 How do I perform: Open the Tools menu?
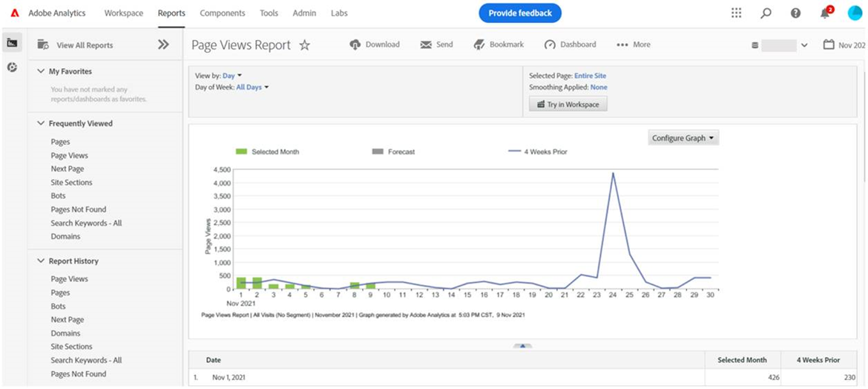269,13
